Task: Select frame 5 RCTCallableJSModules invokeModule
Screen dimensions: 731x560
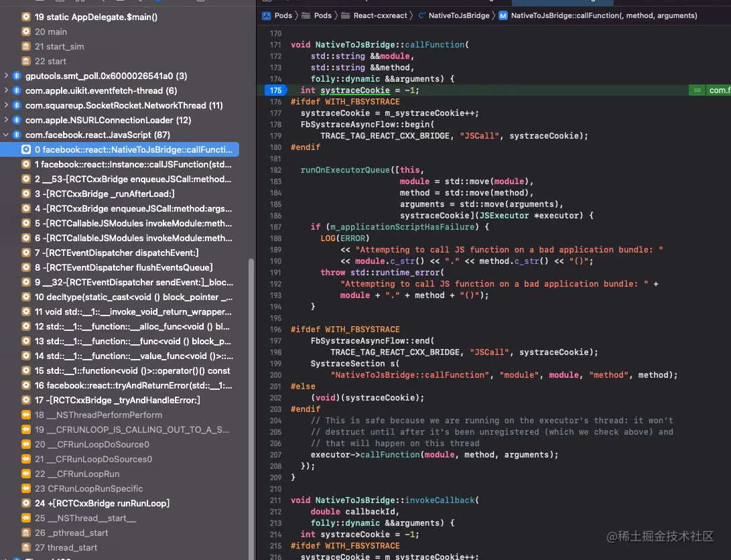Action: click(x=127, y=224)
